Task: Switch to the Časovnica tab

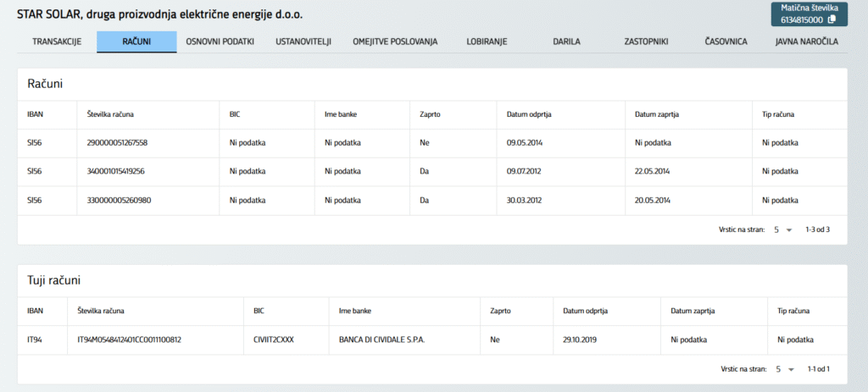Action: pos(727,41)
